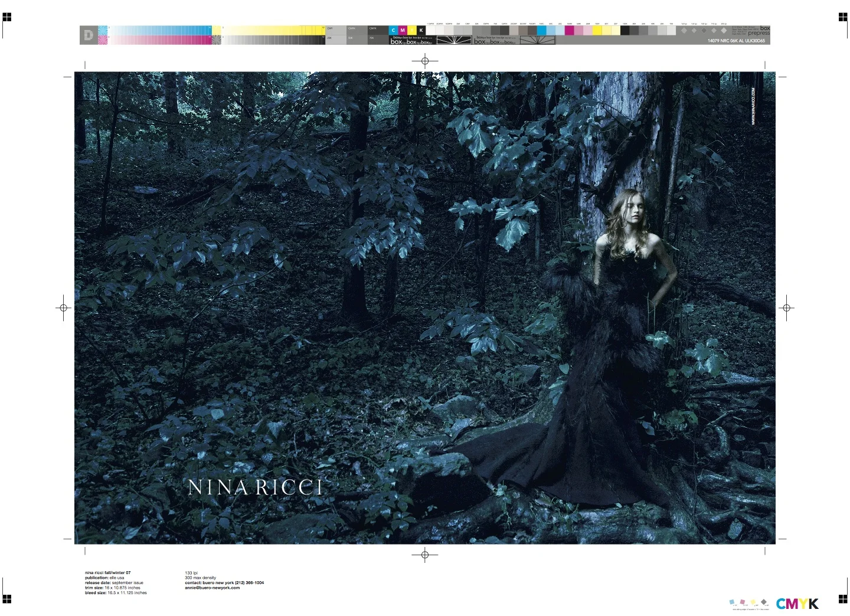Click the 'publication: elle usa' line
Viewport: 850px width, 616px height.
pos(104,578)
